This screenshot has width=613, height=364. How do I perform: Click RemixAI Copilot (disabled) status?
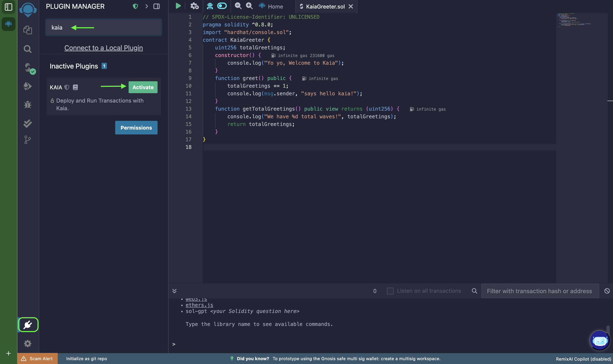click(583, 359)
